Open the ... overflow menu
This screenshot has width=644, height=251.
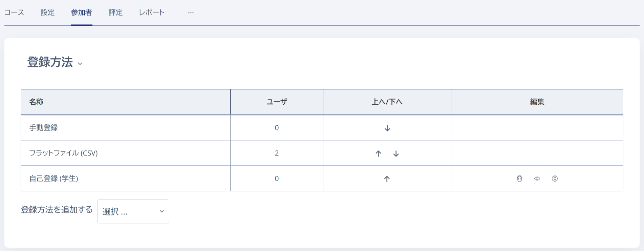coord(191,13)
